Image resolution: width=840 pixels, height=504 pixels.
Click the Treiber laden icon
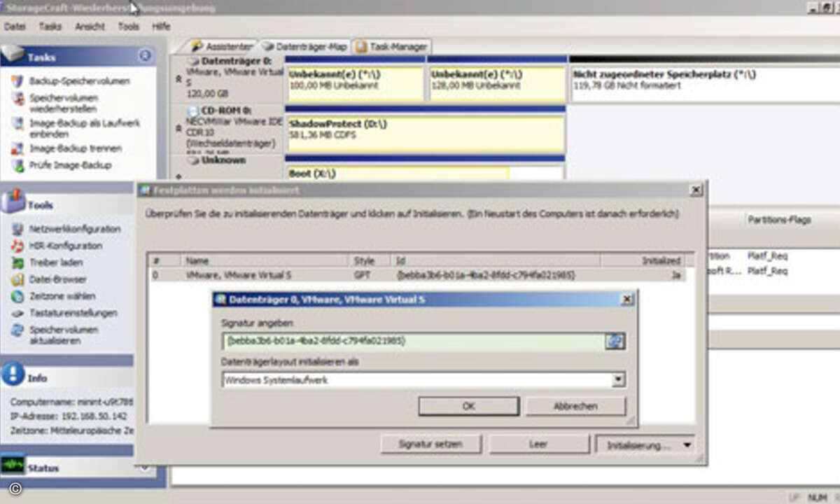[x=17, y=262]
